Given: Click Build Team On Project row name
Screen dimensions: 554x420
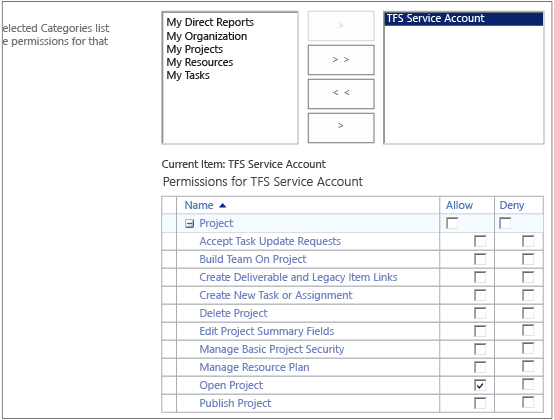Looking at the screenshot, I should point(253,259).
